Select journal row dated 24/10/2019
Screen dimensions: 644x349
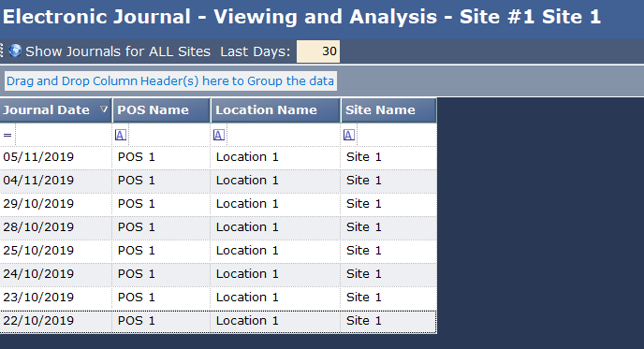(218, 274)
